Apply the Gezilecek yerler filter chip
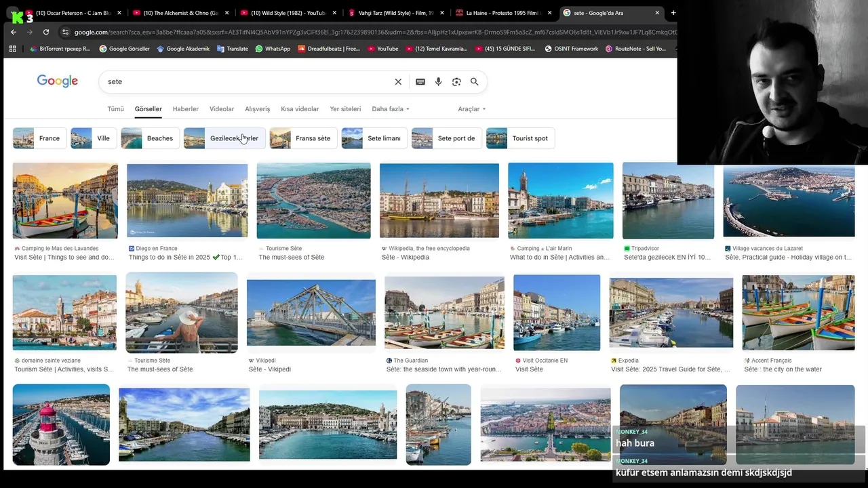 pos(224,138)
